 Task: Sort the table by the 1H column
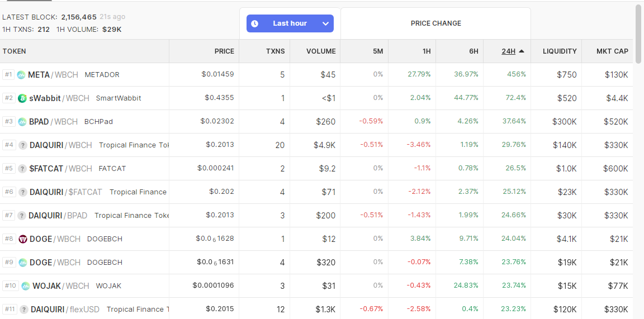coord(427,51)
